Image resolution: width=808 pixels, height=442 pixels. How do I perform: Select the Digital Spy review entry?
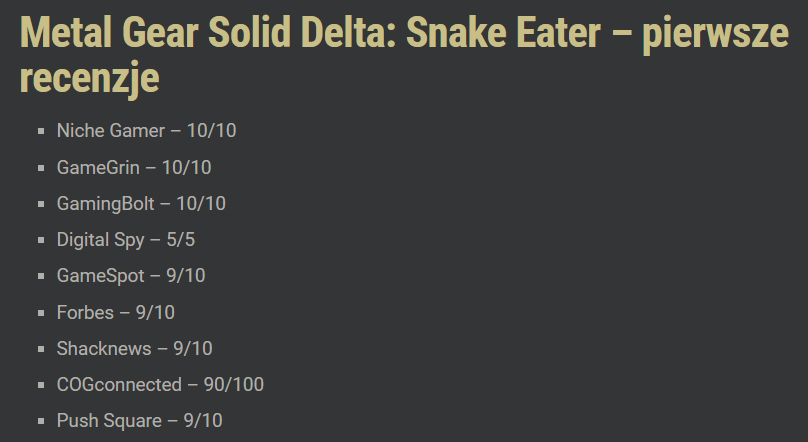(x=100, y=240)
